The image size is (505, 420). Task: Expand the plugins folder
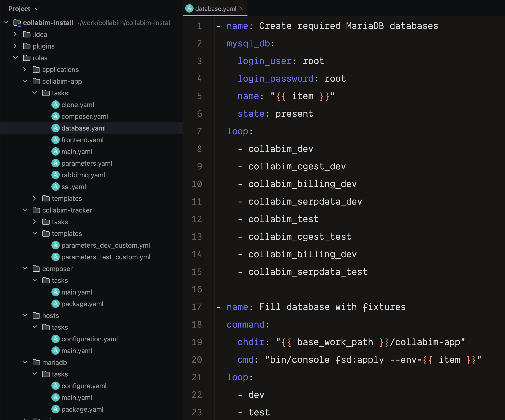point(15,46)
